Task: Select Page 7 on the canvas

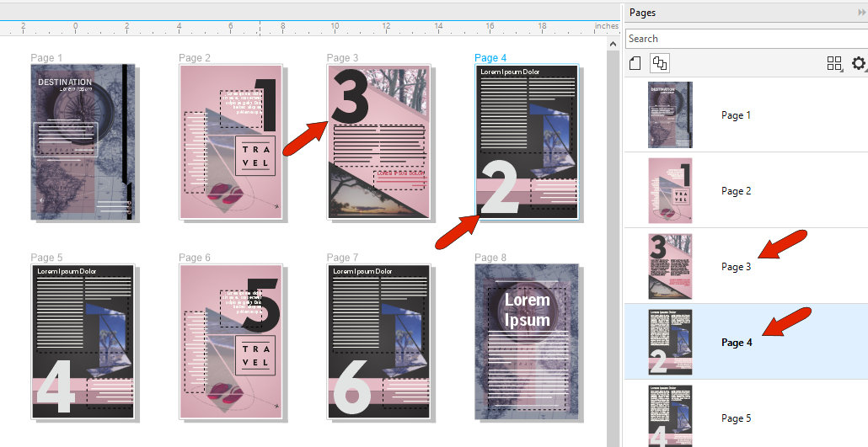Action: tap(378, 341)
